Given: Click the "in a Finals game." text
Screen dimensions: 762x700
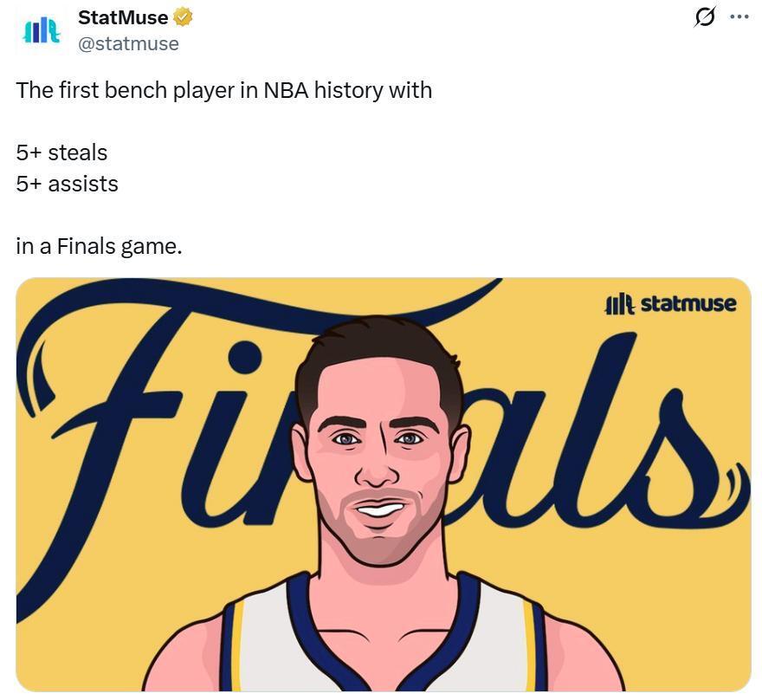Looking at the screenshot, I should pyautogui.click(x=99, y=246).
